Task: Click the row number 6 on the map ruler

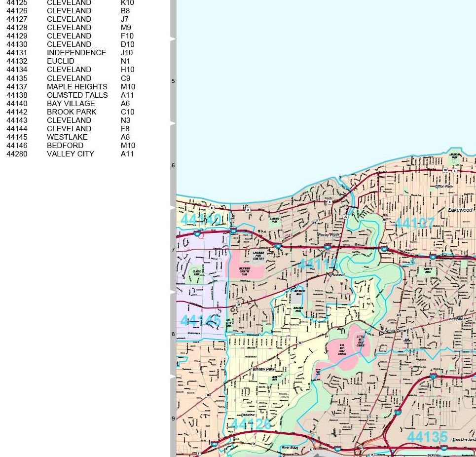Action: point(173,165)
